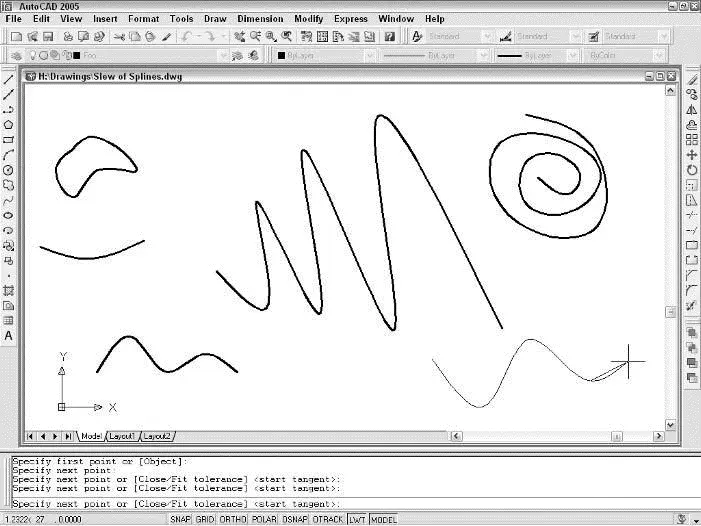Pick the Circle draw tool
Screen dimensions: 701x526
click(9, 170)
